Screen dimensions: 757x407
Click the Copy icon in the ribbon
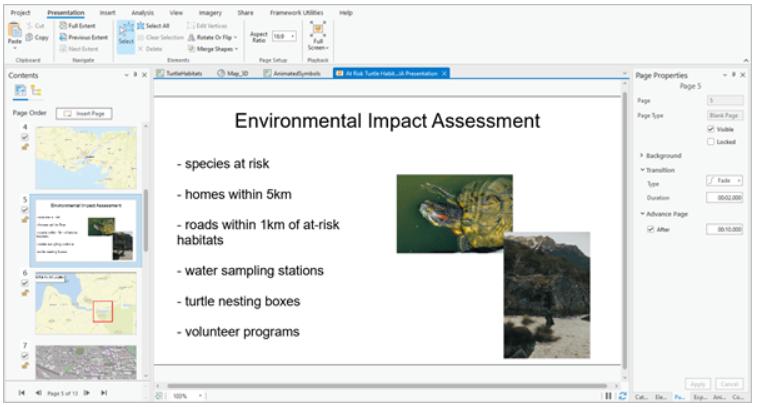[x=30, y=37]
